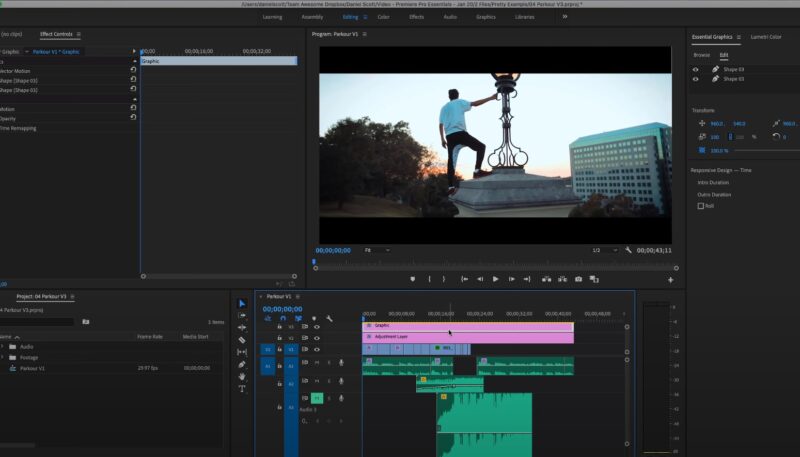The width and height of the screenshot is (800, 457).
Task: Click the Program monitor scrub bar
Action: 495,268
